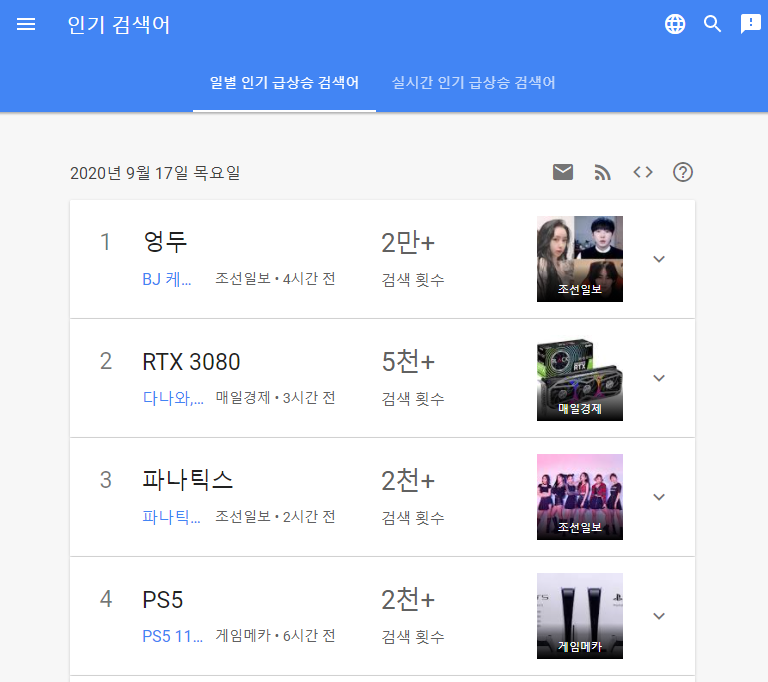Click the date 2020년 9월 17일 목요일
The height and width of the screenshot is (682, 768).
point(155,173)
